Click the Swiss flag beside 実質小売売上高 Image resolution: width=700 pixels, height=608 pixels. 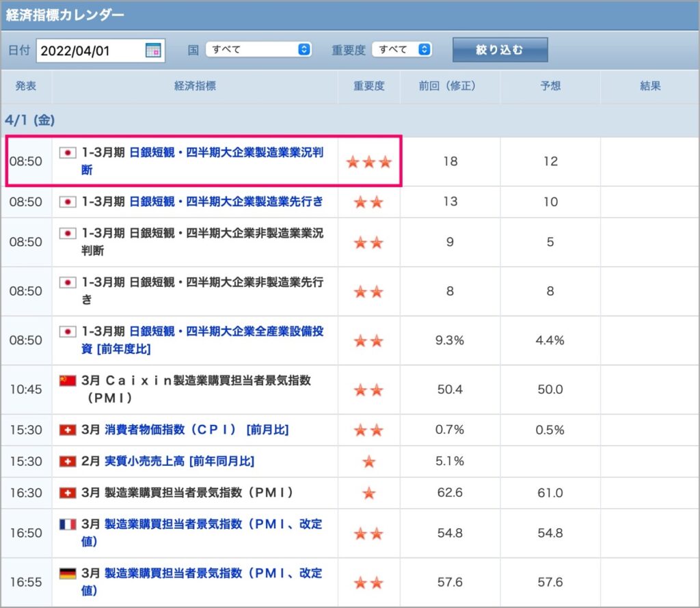[x=68, y=461]
